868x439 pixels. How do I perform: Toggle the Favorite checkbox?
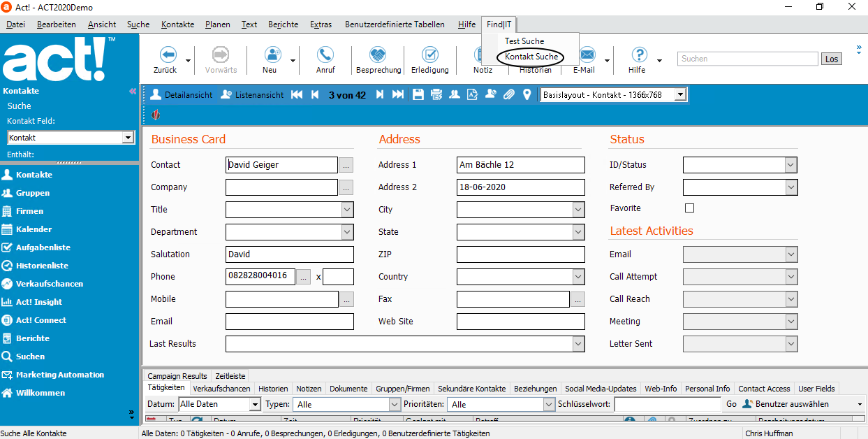690,208
